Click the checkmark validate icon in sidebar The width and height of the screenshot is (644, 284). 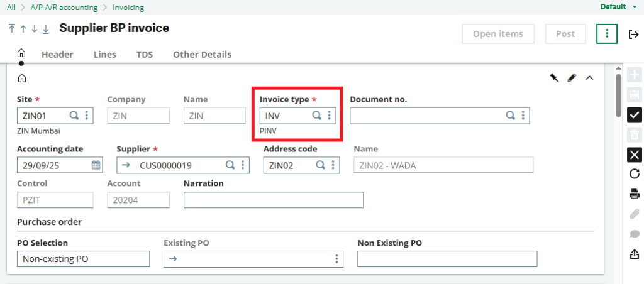click(x=635, y=114)
